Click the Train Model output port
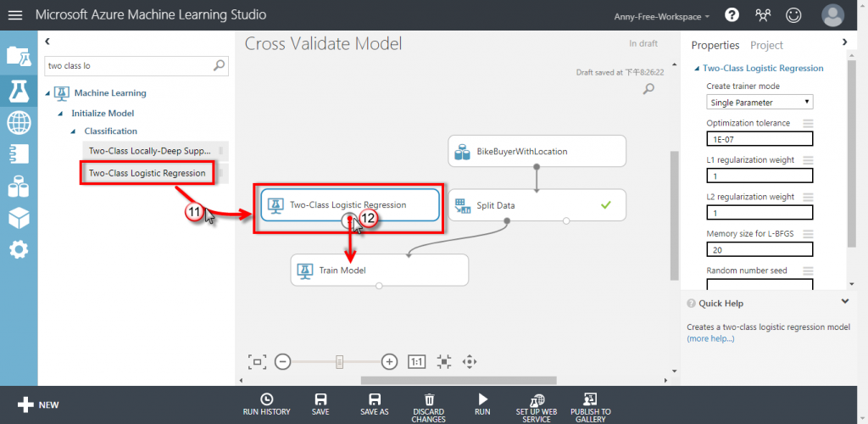This screenshot has height=424, width=868. pyautogui.click(x=379, y=286)
